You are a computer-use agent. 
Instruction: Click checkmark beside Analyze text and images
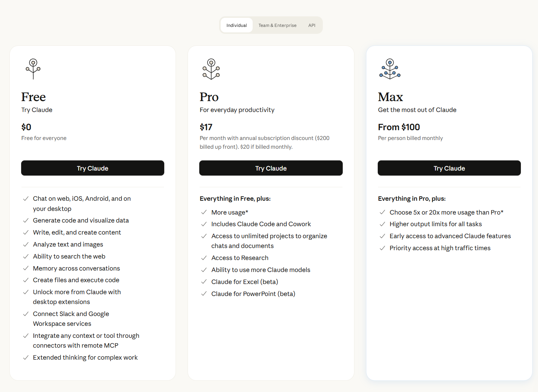coord(26,244)
